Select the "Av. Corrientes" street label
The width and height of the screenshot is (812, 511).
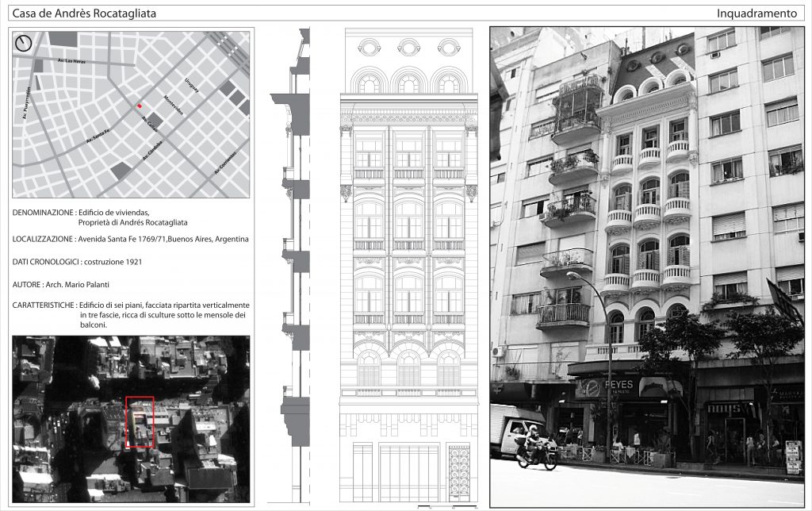tap(226, 164)
